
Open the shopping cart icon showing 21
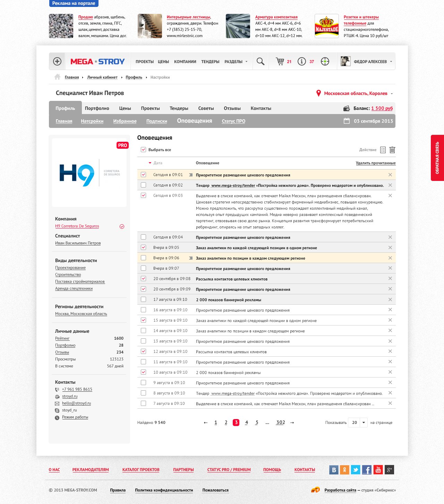click(280, 61)
